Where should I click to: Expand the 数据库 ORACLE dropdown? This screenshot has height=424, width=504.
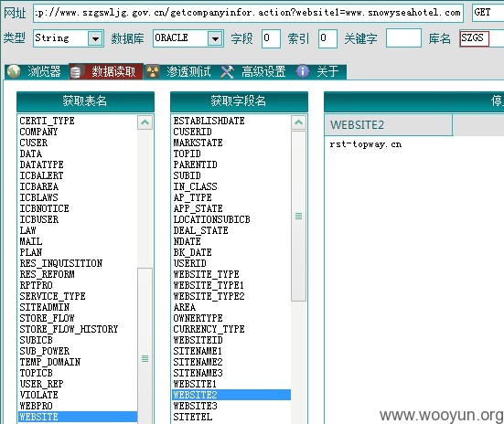pyautogui.click(x=215, y=39)
